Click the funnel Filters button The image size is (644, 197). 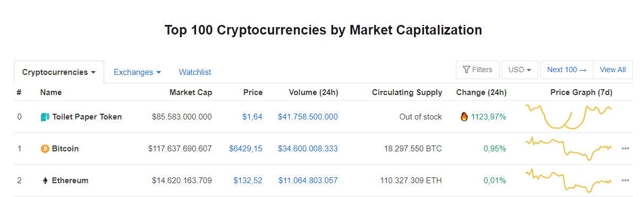[478, 70]
